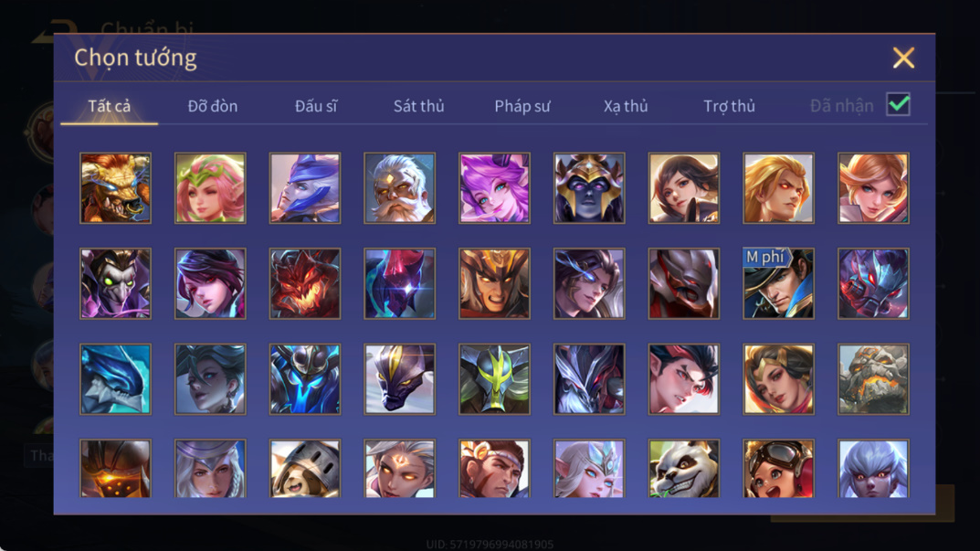
Task: Pick the white-bearded old man hero
Action: [x=399, y=187]
